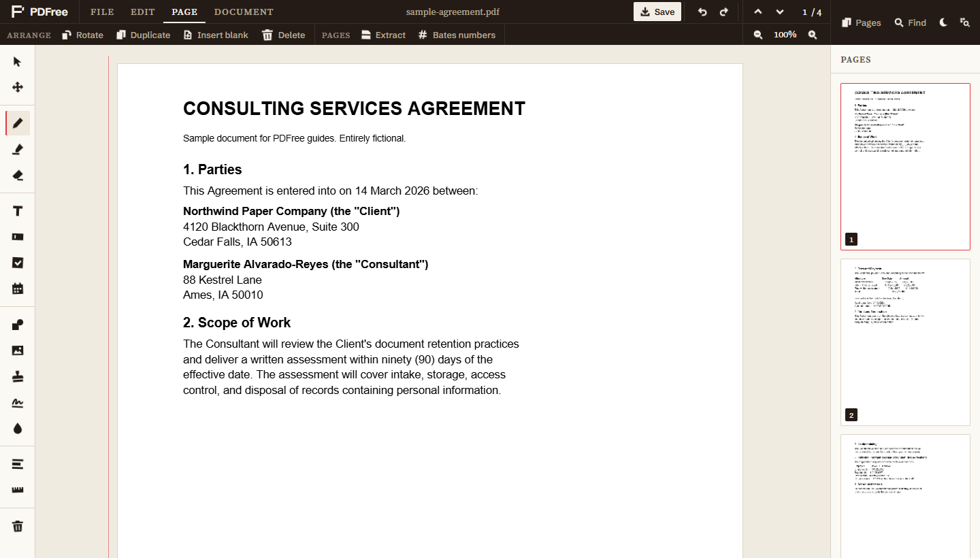Click Extract pages
The width and height of the screenshot is (980, 558).
(383, 35)
